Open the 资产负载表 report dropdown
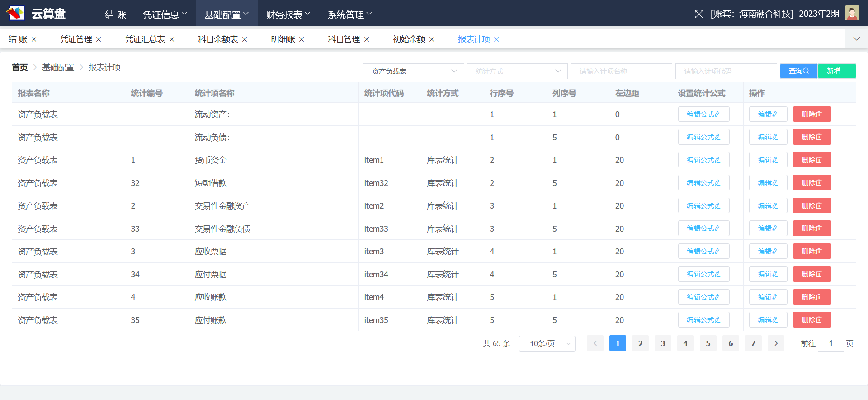The image size is (868, 400). pyautogui.click(x=413, y=71)
